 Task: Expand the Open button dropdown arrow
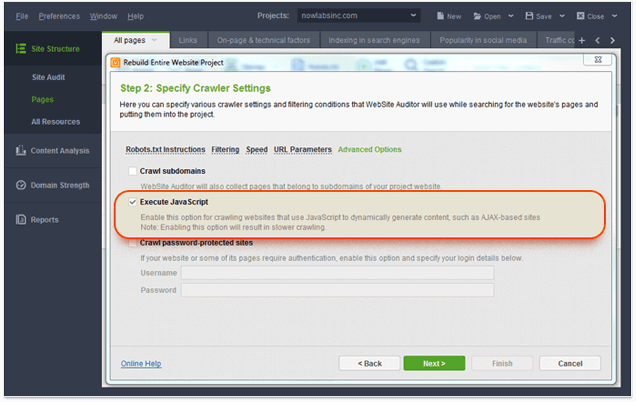511,16
